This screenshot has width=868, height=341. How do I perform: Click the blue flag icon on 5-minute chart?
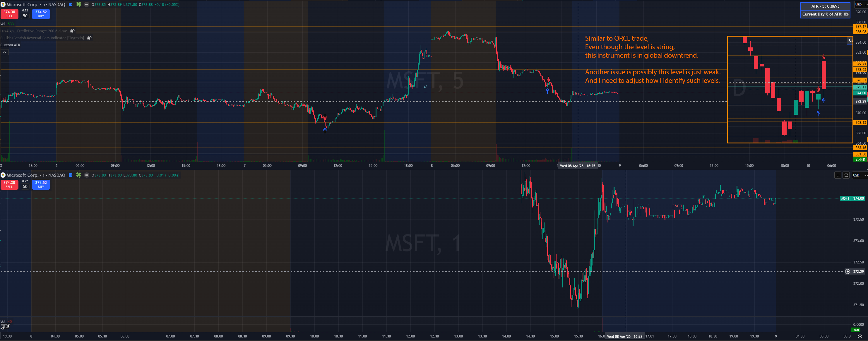point(71,4)
